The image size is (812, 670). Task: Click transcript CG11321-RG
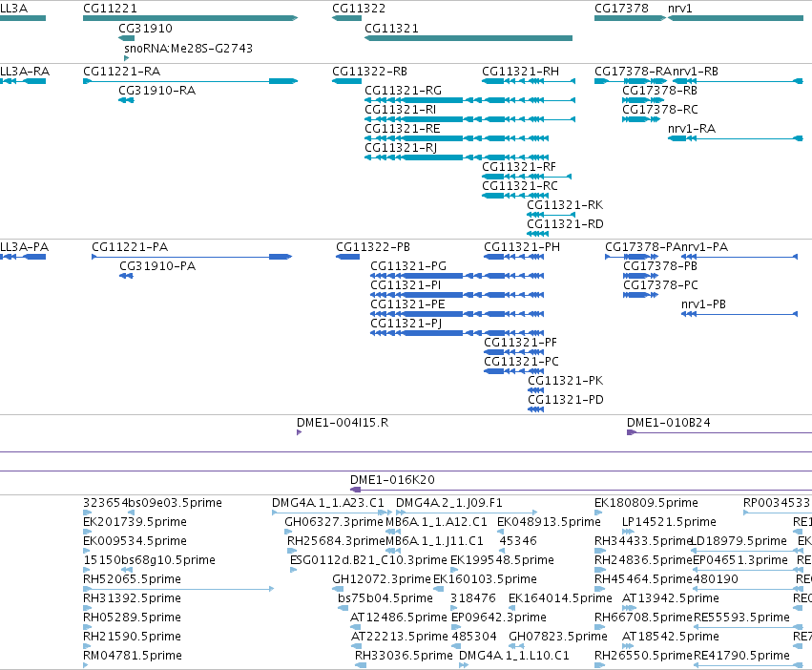click(404, 90)
